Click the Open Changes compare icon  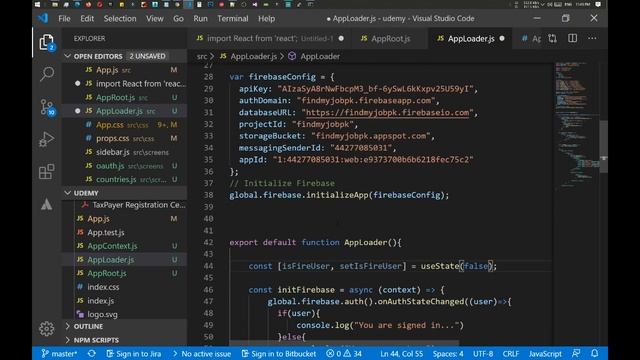[553, 38]
